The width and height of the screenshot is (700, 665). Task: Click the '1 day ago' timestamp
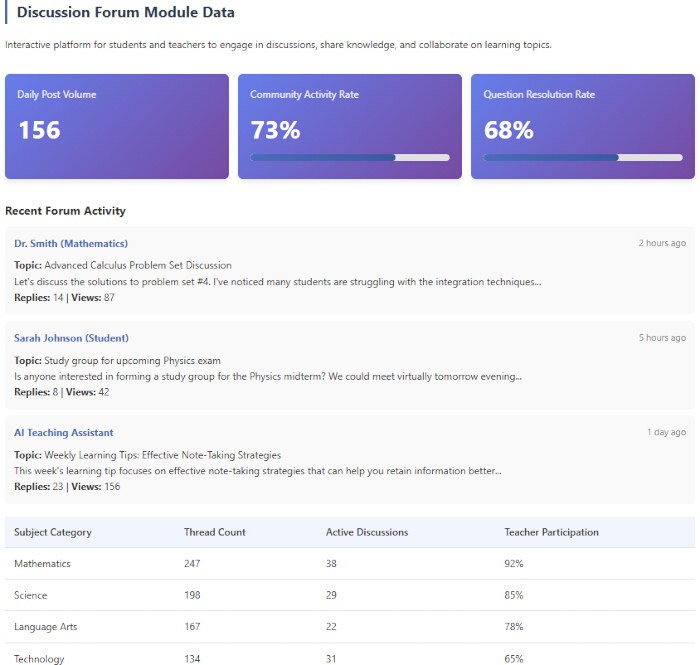[667, 432]
